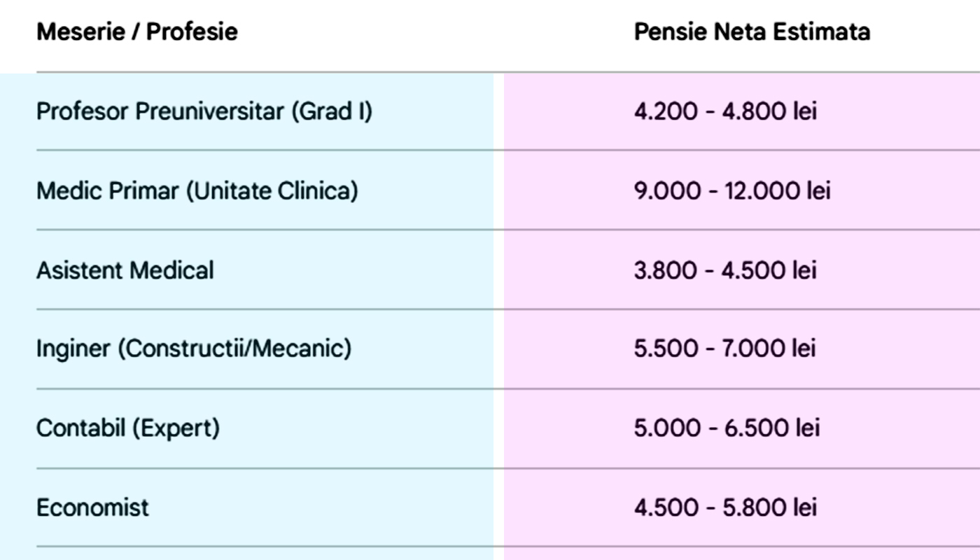Click '(Constructii/Mecanic)' text beside Inginer
The width and height of the screenshot is (980, 560).
234,349
